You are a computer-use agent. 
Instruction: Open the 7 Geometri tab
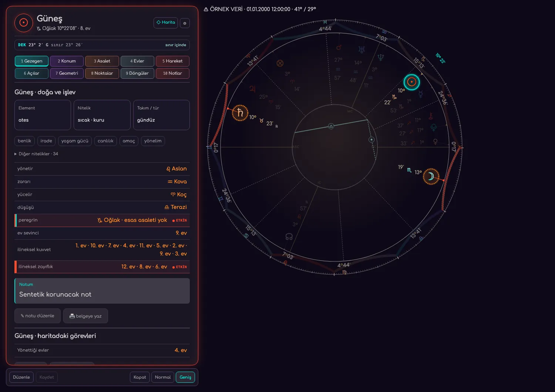coord(67,73)
